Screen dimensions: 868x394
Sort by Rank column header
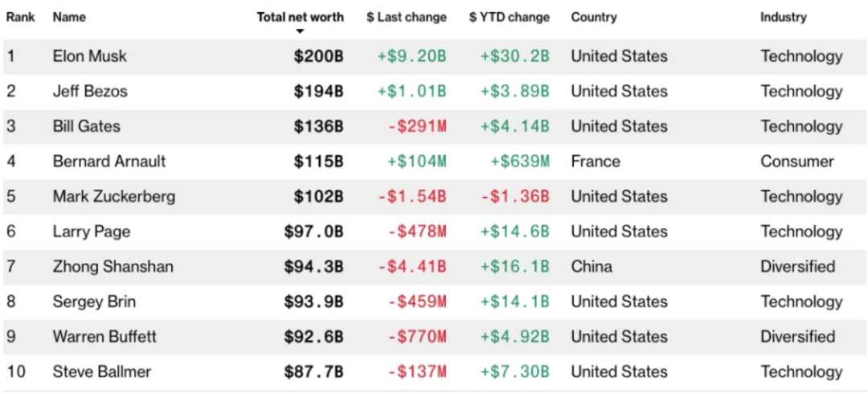[x=21, y=17]
